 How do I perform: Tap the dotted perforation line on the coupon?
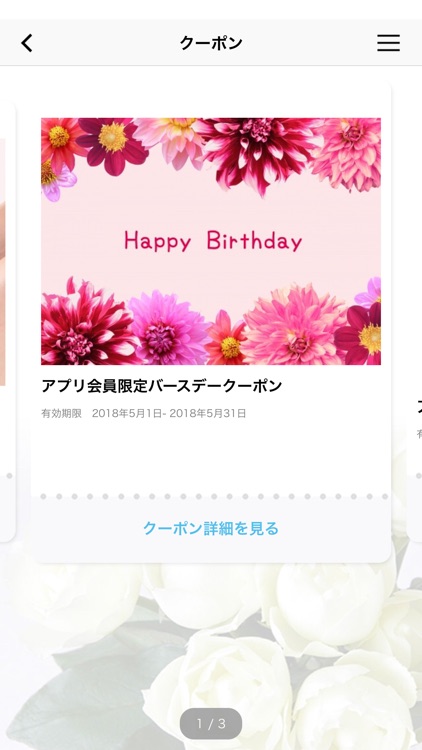click(211, 497)
